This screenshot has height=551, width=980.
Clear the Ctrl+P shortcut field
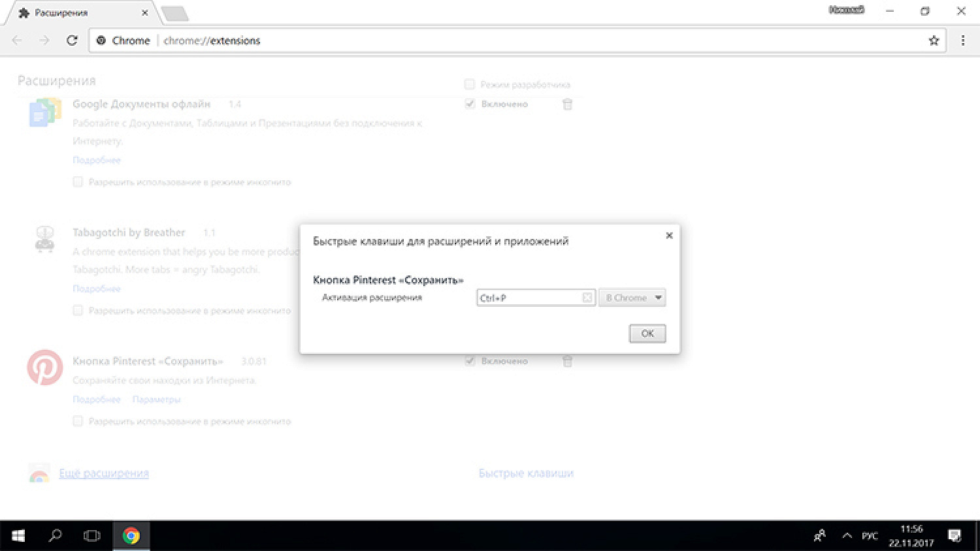coord(587,298)
